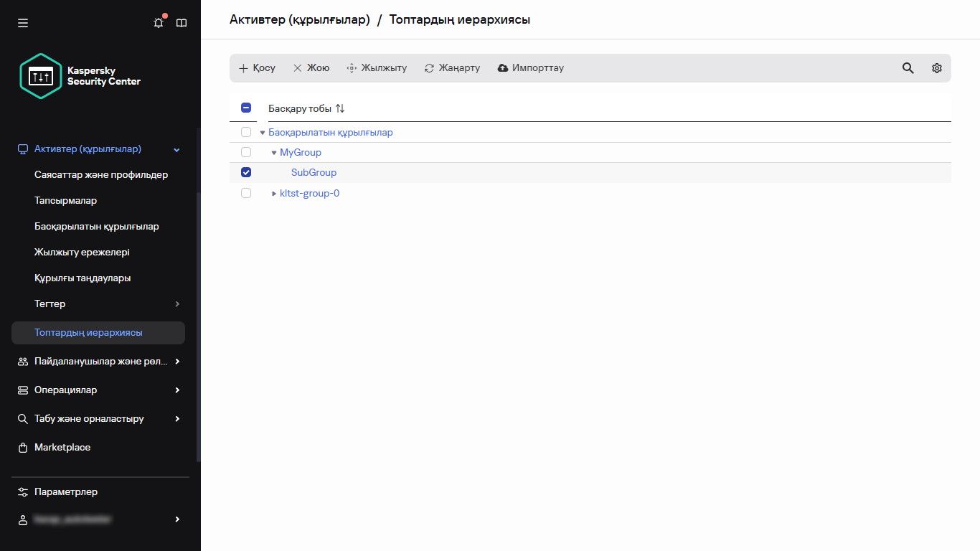Click the Жаңарту toolbar button
Image resolution: width=980 pixels, height=551 pixels.
point(452,67)
